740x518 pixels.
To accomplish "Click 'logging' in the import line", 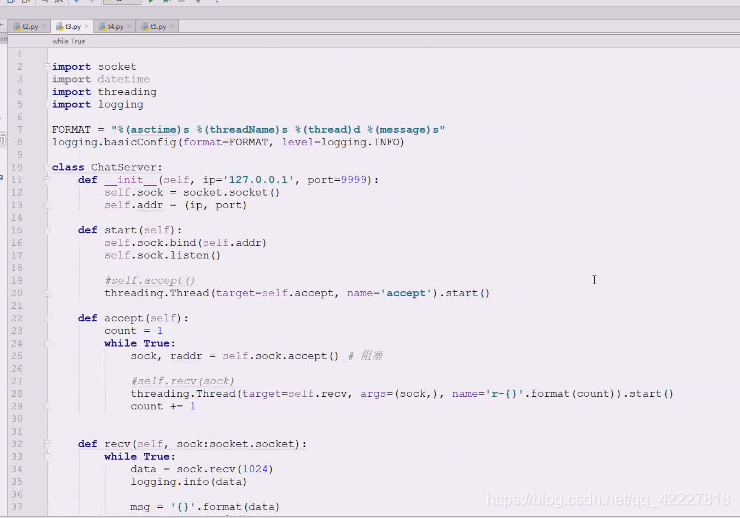I will pyautogui.click(x=120, y=105).
